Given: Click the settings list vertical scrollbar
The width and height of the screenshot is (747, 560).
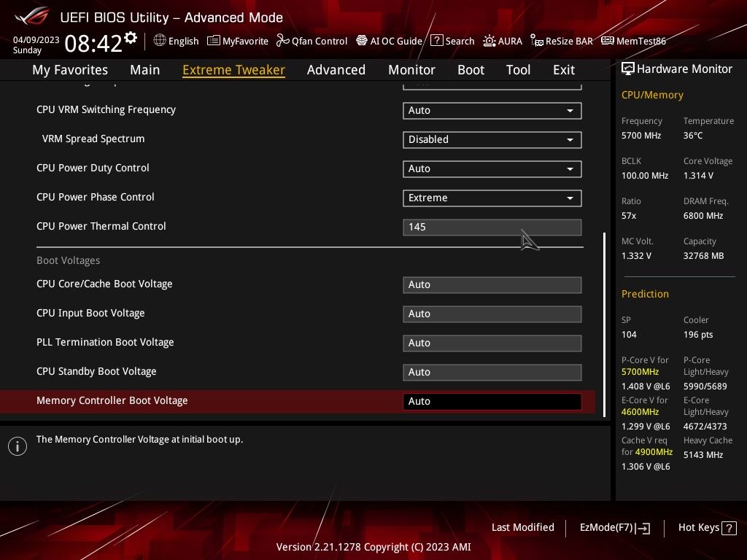Looking at the screenshot, I should (605, 324).
